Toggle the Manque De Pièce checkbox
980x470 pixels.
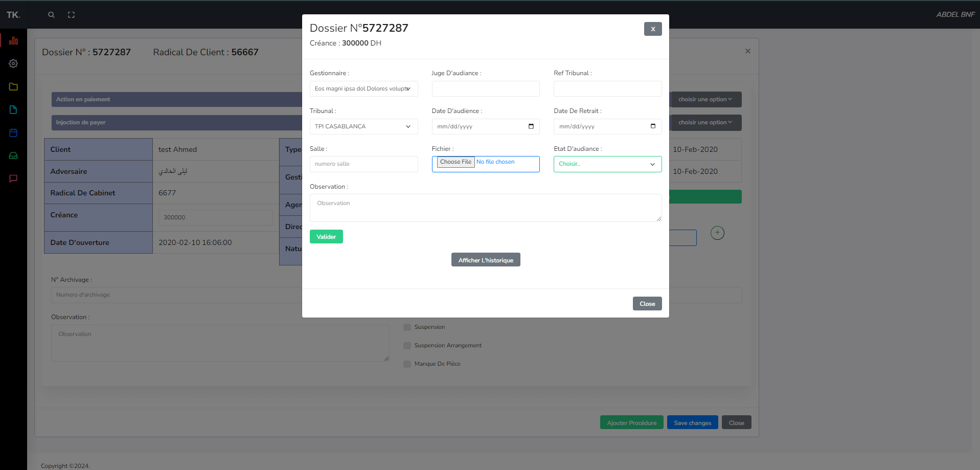tap(407, 364)
